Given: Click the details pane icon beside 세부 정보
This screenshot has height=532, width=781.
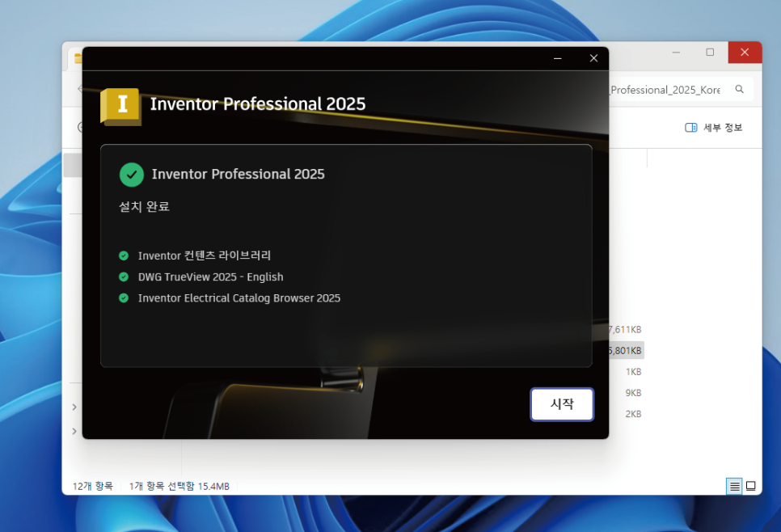Looking at the screenshot, I should (x=690, y=128).
